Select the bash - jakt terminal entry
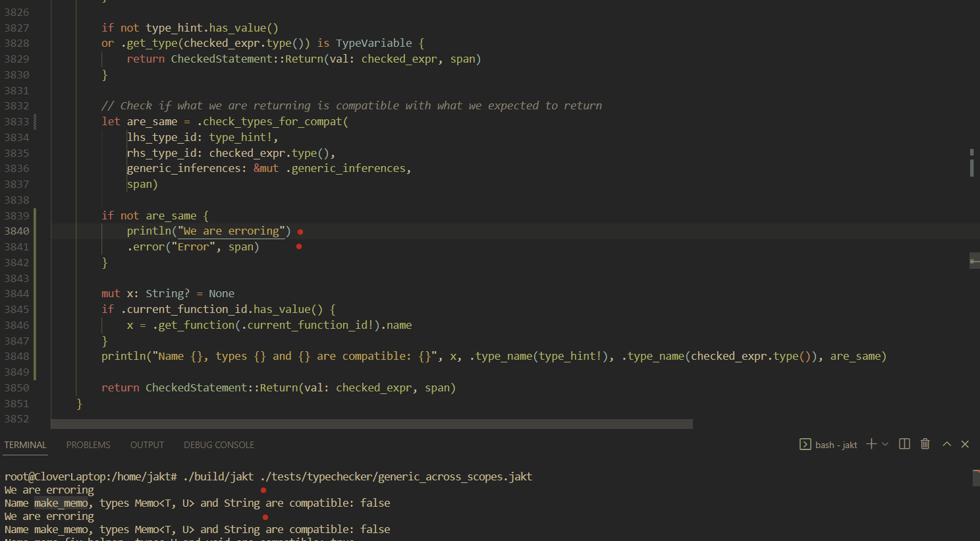Image resolution: width=980 pixels, height=541 pixels. coord(829,445)
